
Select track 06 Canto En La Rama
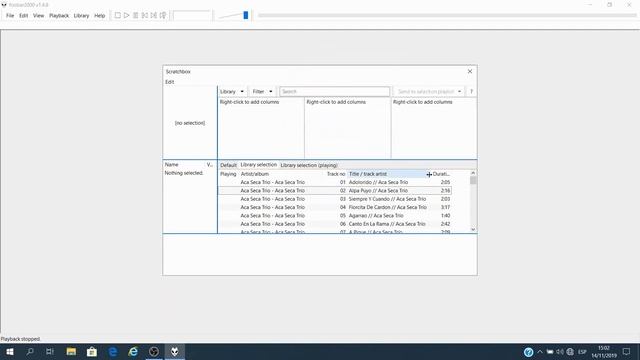pyautogui.click(x=335, y=224)
